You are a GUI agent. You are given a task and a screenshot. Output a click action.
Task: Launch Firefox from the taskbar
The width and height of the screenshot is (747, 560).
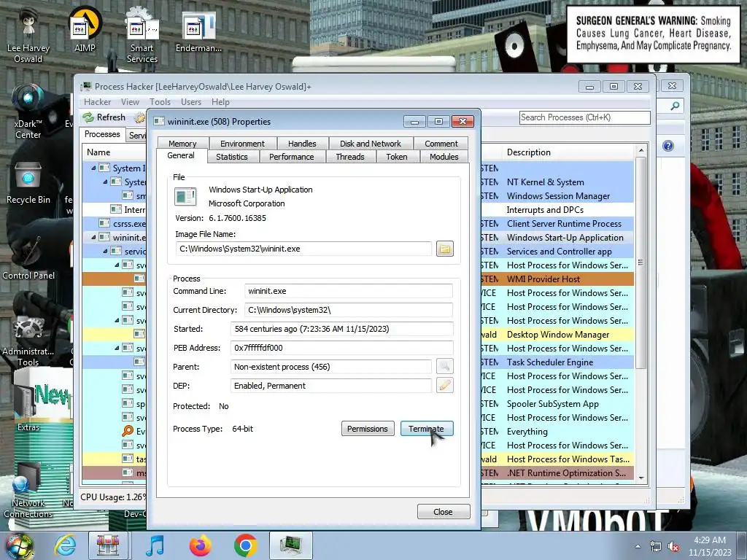click(200, 545)
